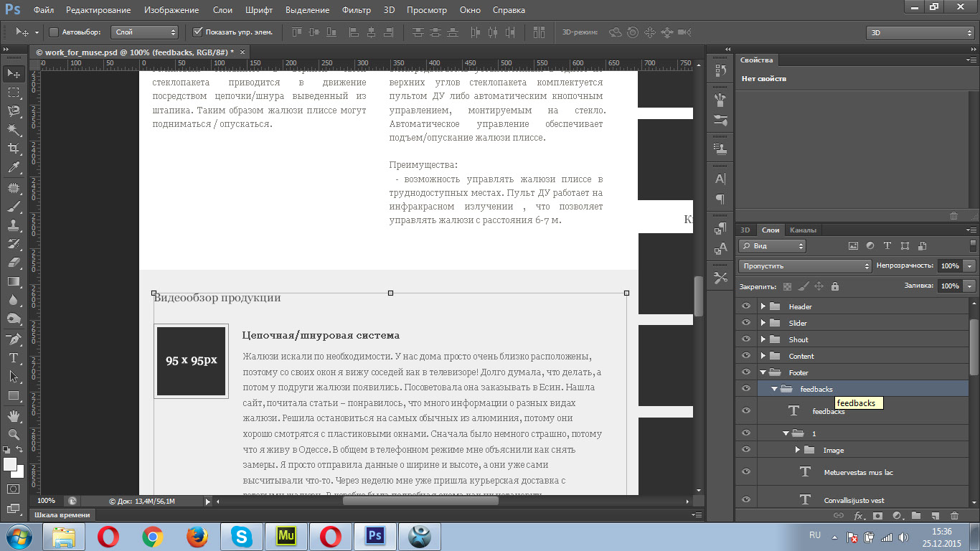Expand the Header layer group
This screenshot has width=980, height=551.
click(763, 306)
